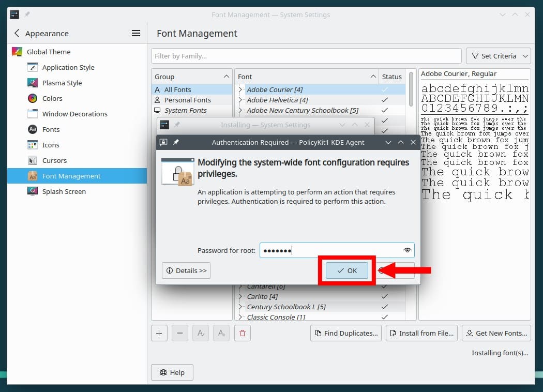Open the Global Theme settings
This screenshot has height=392, width=543.
pos(49,52)
